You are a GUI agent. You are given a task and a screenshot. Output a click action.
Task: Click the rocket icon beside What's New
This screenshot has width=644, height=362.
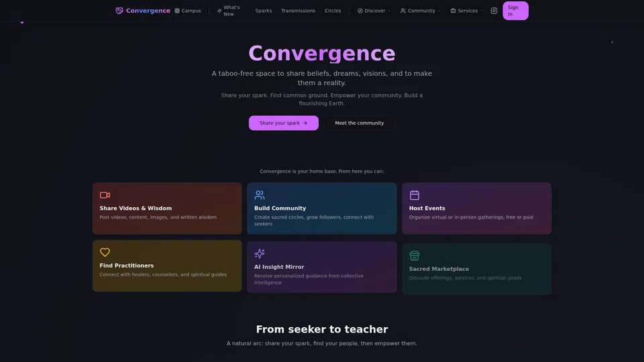pyautogui.click(x=219, y=11)
